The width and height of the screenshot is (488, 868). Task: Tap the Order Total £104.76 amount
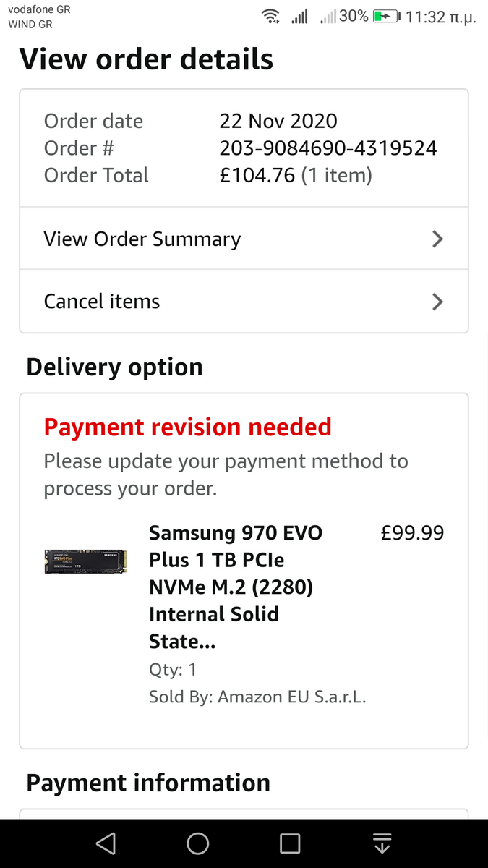[x=257, y=175]
